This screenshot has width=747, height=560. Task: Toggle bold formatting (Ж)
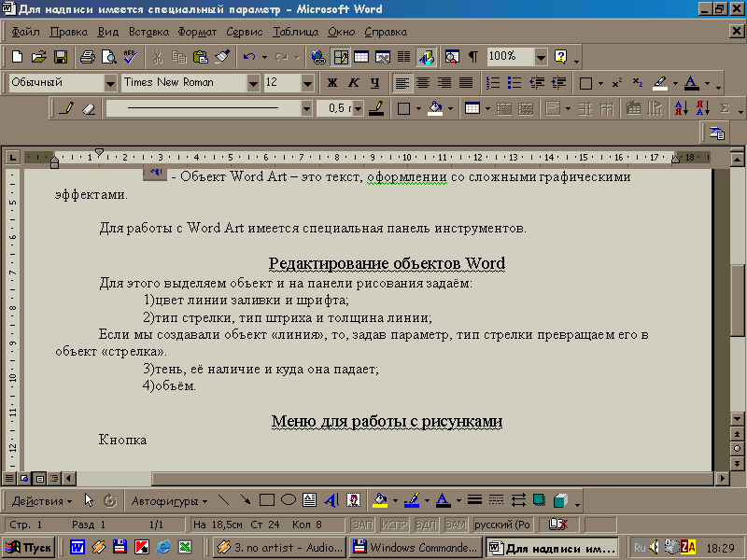pos(332,83)
